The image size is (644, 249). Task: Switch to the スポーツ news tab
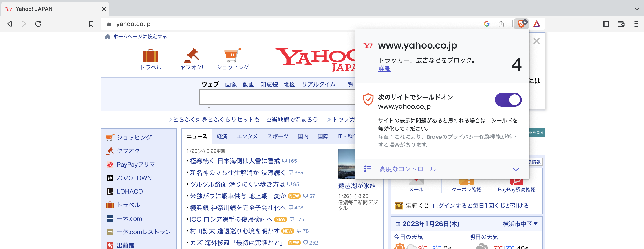278,136
